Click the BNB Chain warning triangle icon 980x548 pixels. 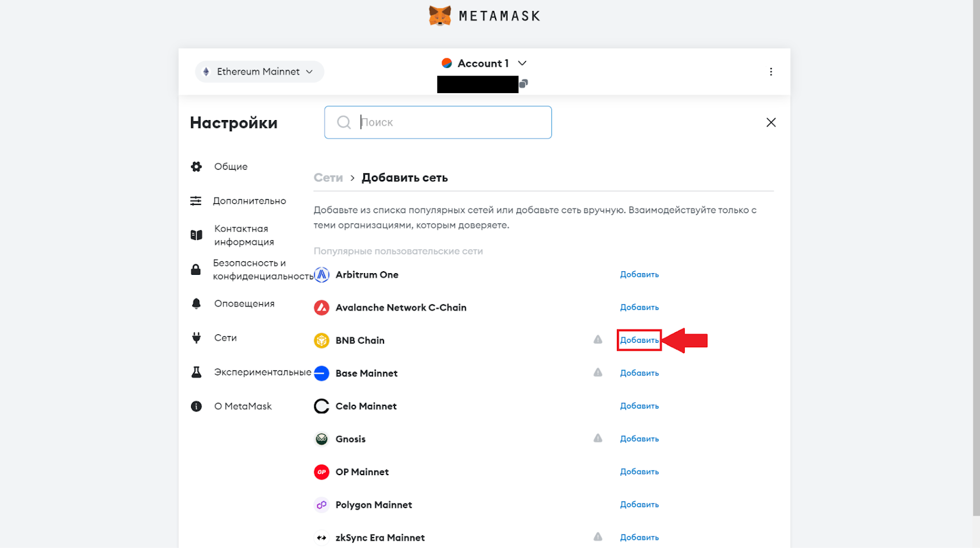(598, 340)
